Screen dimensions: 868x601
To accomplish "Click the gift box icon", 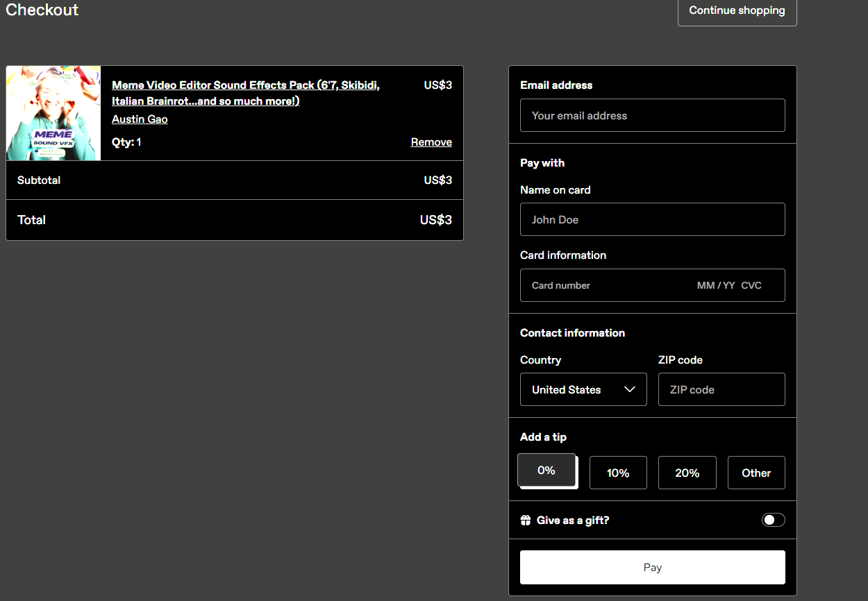I will tap(526, 520).
